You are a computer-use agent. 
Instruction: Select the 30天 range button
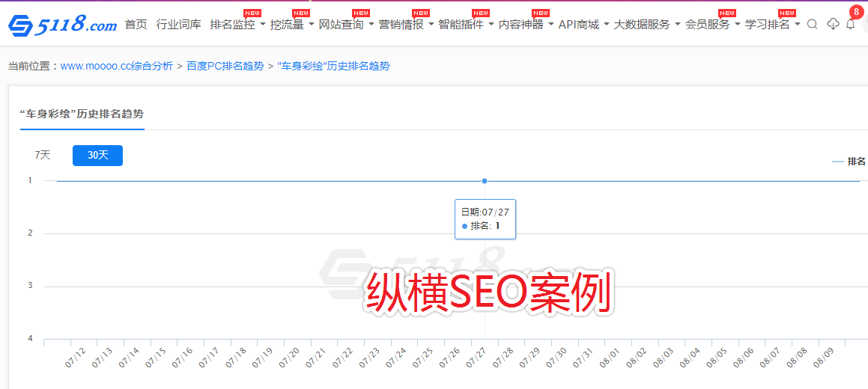click(97, 156)
